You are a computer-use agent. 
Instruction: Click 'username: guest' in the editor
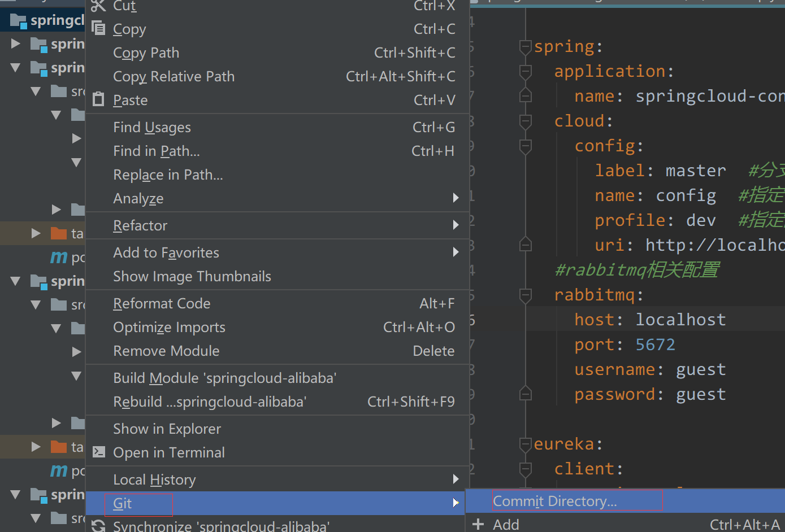(x=650, y=369)
